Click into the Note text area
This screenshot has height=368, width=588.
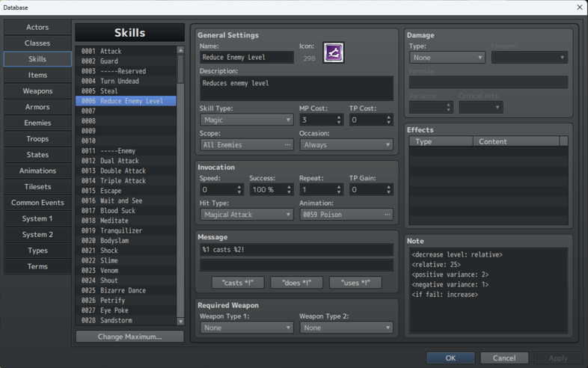489,290
